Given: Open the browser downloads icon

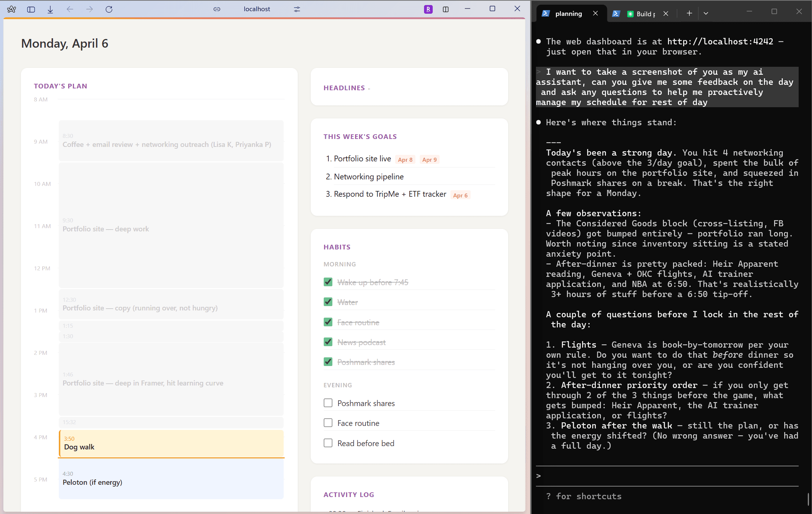Looking at the screenshot, I should [x=50, y=9].
